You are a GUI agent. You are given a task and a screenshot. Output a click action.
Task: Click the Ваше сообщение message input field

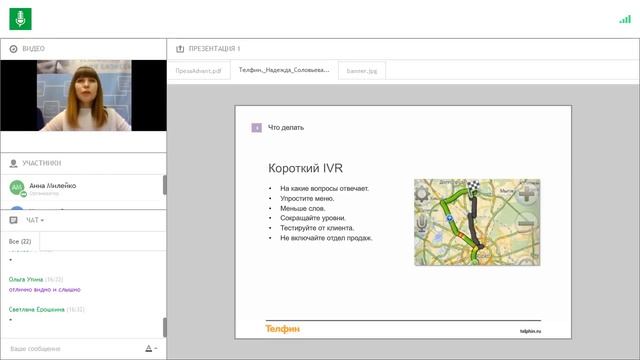click(73, 349)
